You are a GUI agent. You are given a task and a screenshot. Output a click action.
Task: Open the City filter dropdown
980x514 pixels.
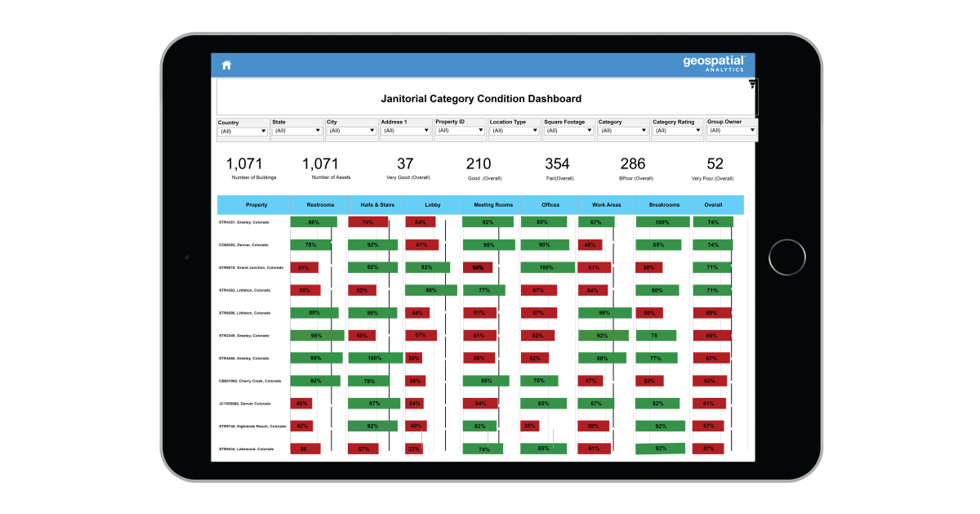pyautogui.click(x=350, y=131)
